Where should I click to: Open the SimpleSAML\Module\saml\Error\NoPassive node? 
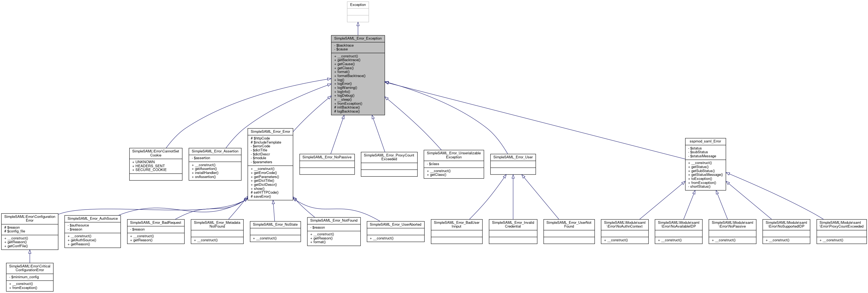pos(733,232)
